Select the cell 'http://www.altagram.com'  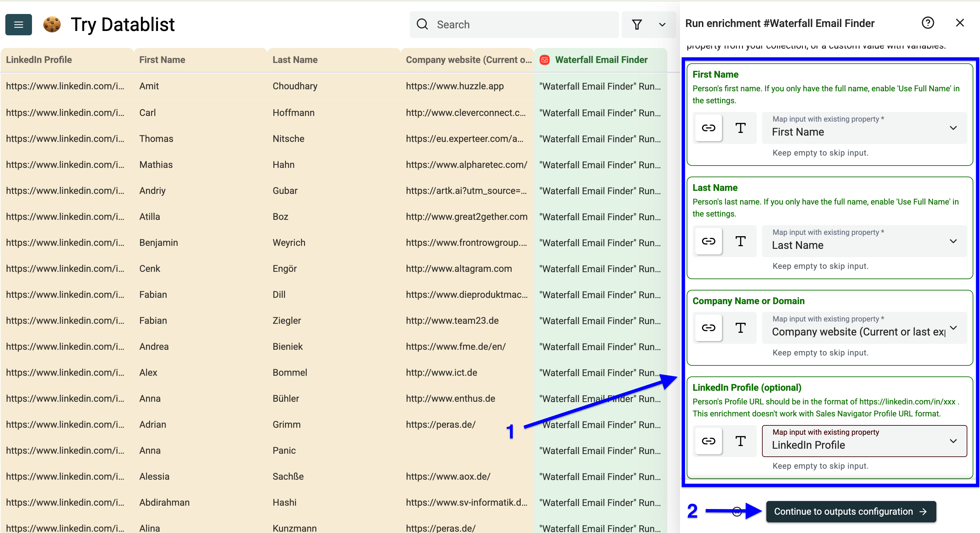pyautogui.click(x=467, y=268)
